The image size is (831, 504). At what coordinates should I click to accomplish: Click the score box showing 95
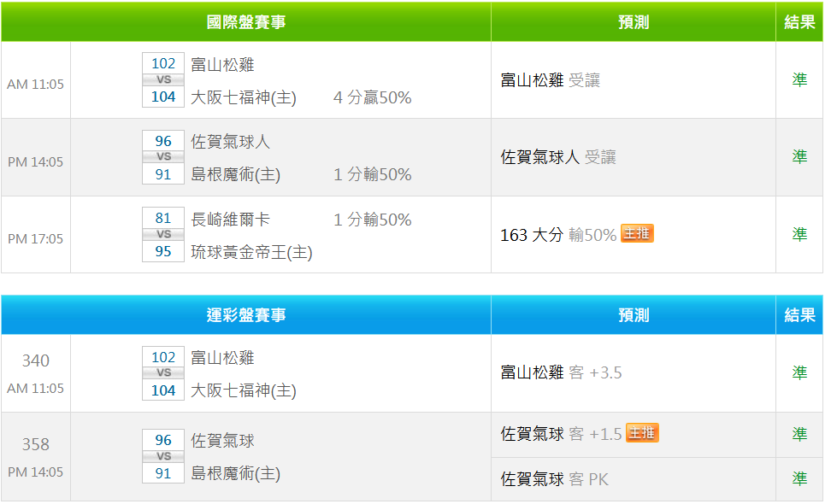point(163,251)
